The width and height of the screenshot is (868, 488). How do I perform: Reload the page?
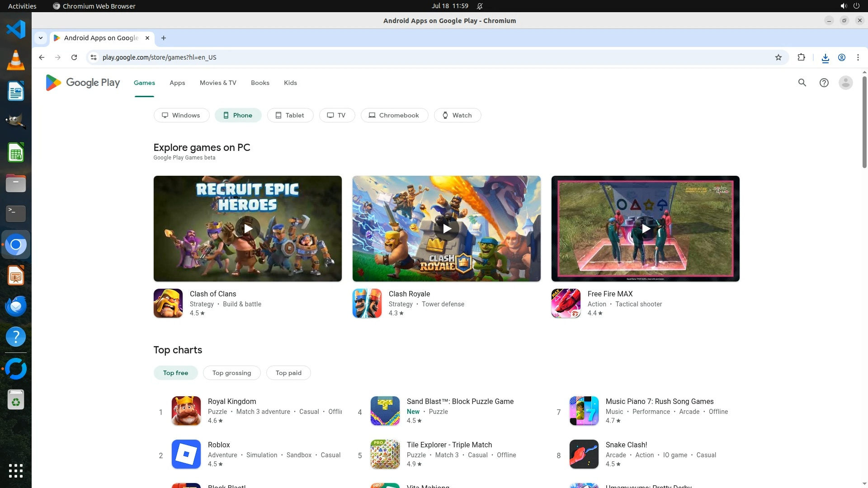tap(74, 57)
